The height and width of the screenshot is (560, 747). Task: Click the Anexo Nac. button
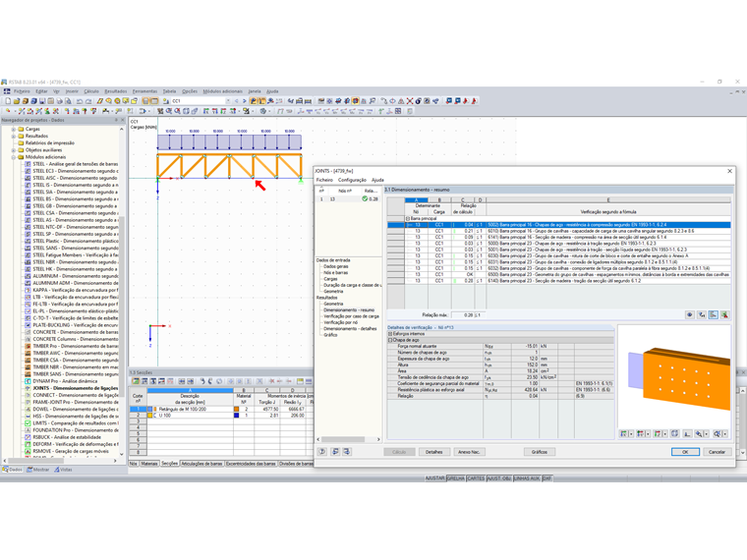pyautogui.click(x=469, y=452)
